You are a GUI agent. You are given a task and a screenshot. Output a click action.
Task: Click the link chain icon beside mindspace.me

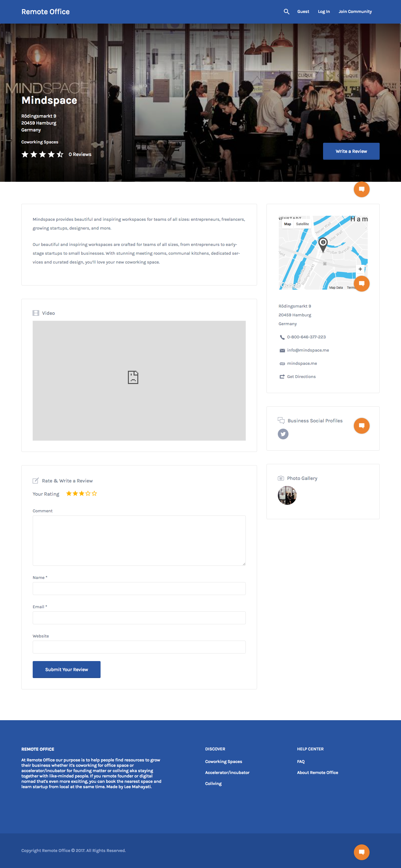pos(282,364)
